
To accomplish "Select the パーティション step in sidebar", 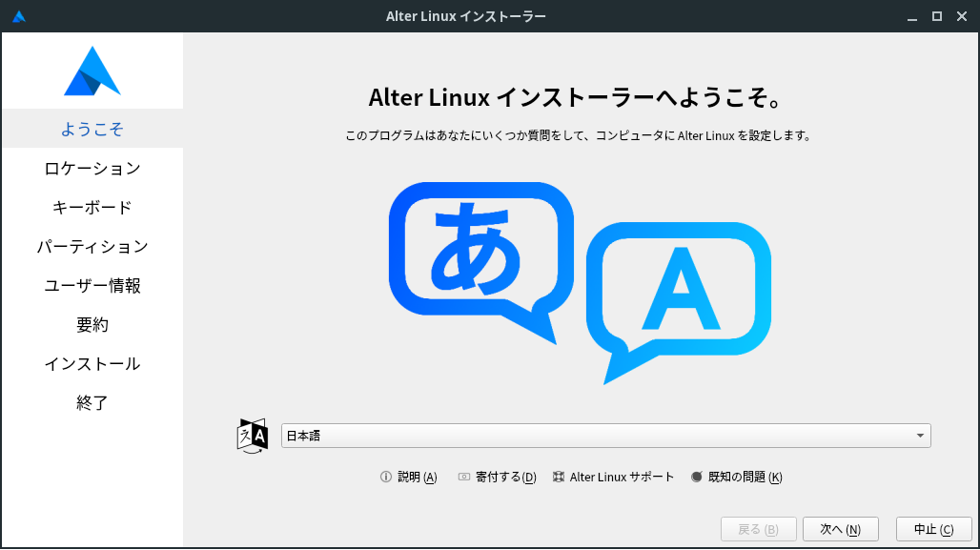I will point(92,246).
